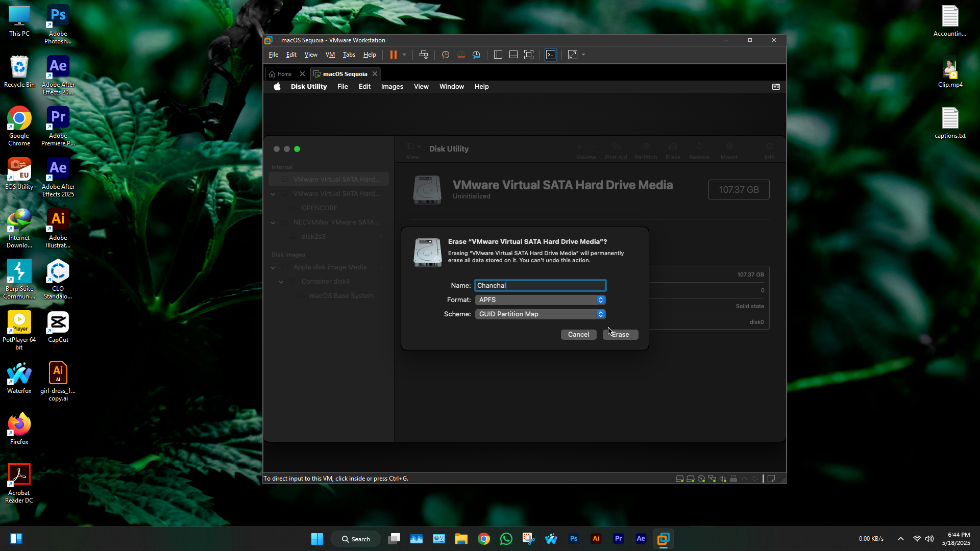This screenshot has width=980, height=551.
Task: Take a snapshot of the VM
Action: tap(445, 55)
